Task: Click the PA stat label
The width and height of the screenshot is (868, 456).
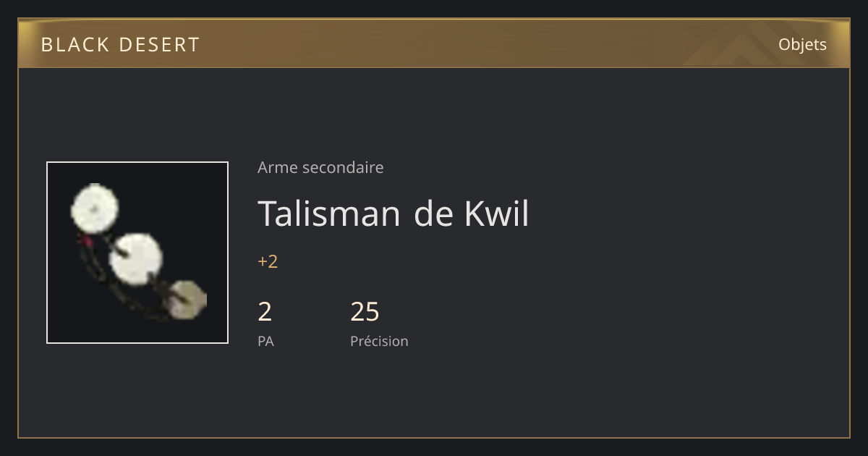Action: pos(265,341)
